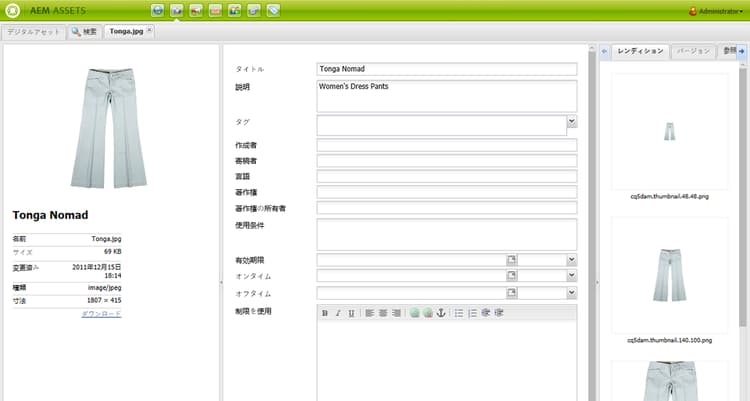Open the Websites globe icon in header

click(157, 10)
